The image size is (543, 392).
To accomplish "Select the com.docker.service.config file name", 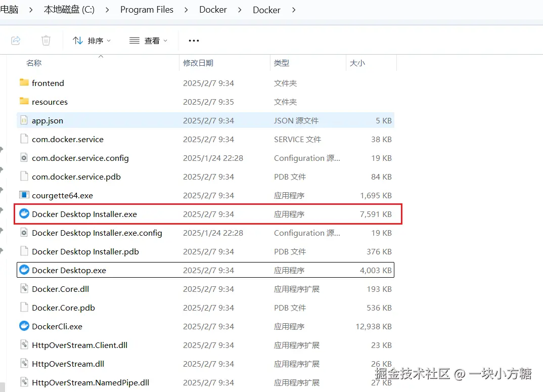I will pos(80,158).
